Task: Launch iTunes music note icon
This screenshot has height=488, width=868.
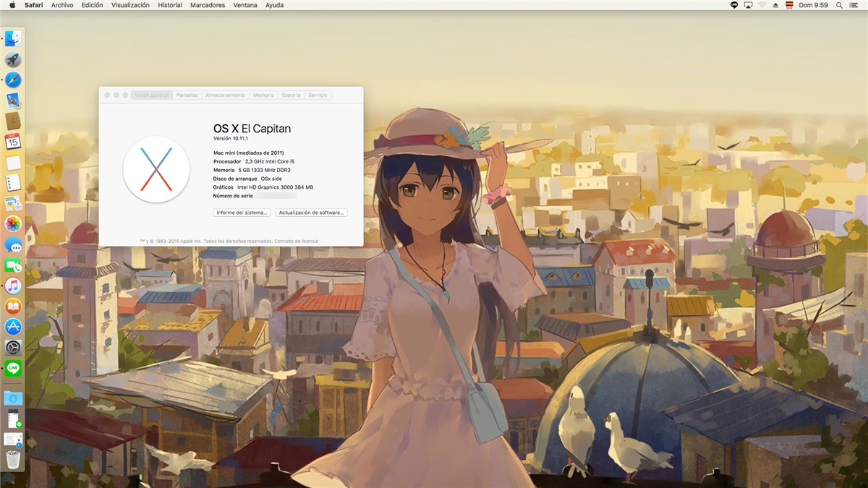Action: [x=13, y=286]
